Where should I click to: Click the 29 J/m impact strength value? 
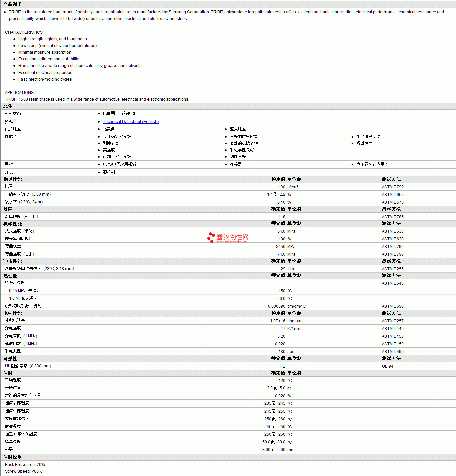coord(283,269)
